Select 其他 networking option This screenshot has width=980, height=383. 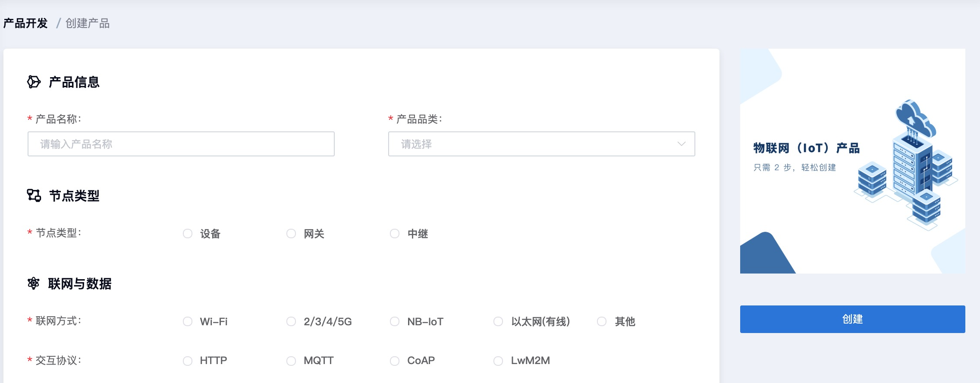pyautogui.click(x=602, y=321)
